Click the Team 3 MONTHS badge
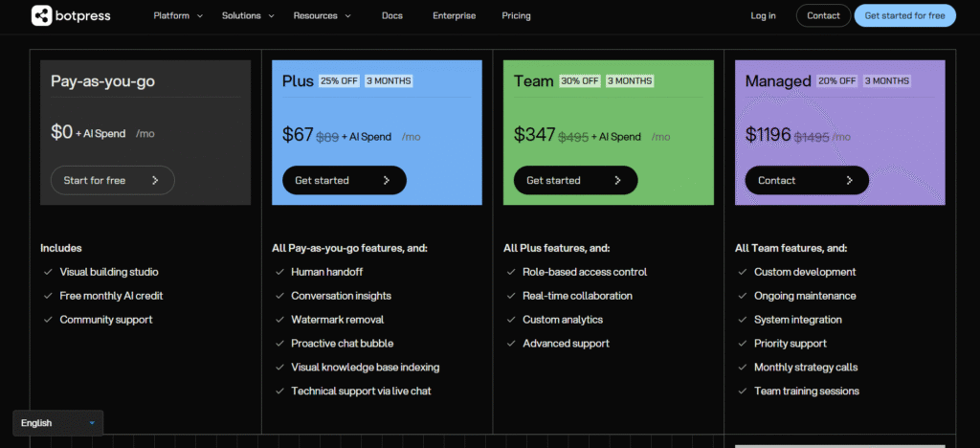The width and height of the screenshot is (980, 448). (x=630, y=81)
